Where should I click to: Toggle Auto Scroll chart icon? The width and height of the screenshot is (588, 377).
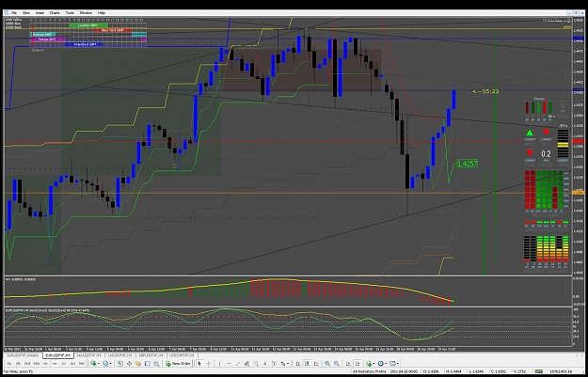click(x=348, y=364)
